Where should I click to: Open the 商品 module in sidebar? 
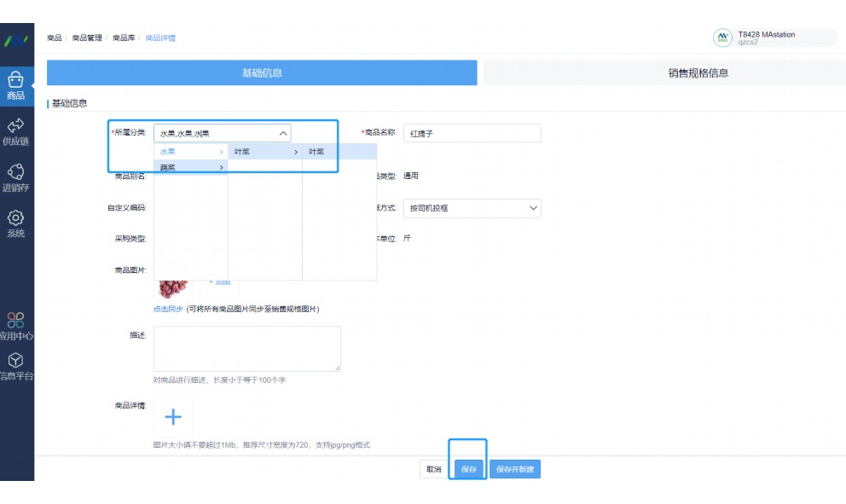click(x=16, y=86)
